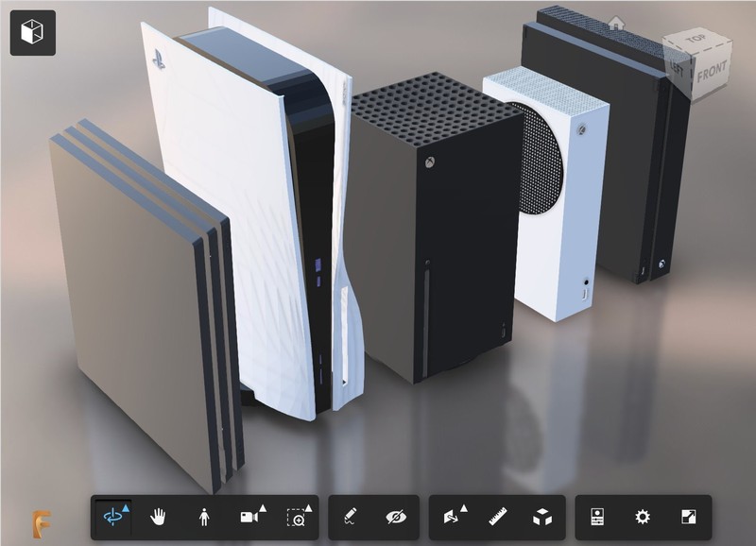Expand the Zoom window options
The image size is (756, 546).
[297, 517]
